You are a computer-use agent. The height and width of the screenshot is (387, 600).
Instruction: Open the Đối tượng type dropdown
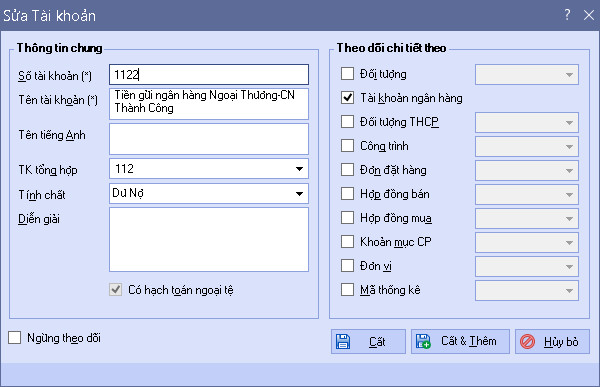(527, 74)
